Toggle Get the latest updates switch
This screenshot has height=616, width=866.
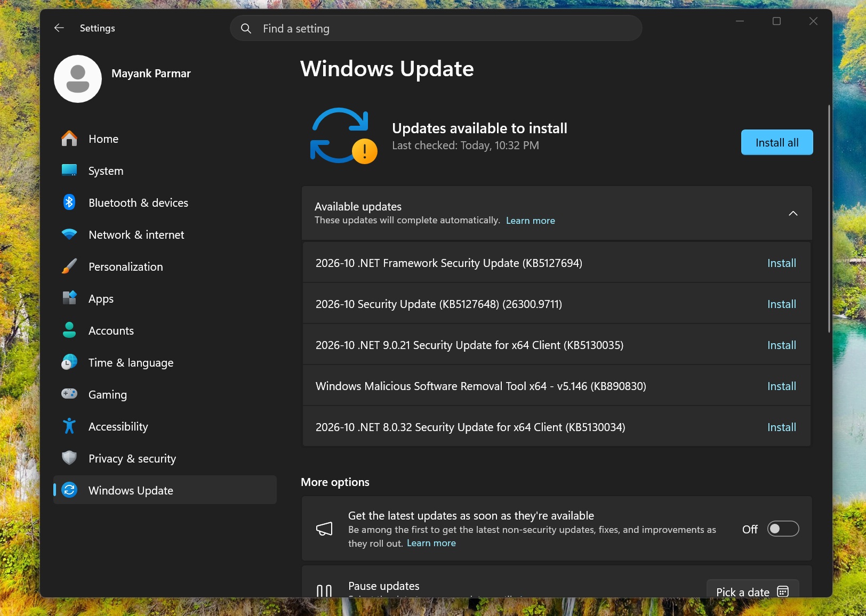783,529
